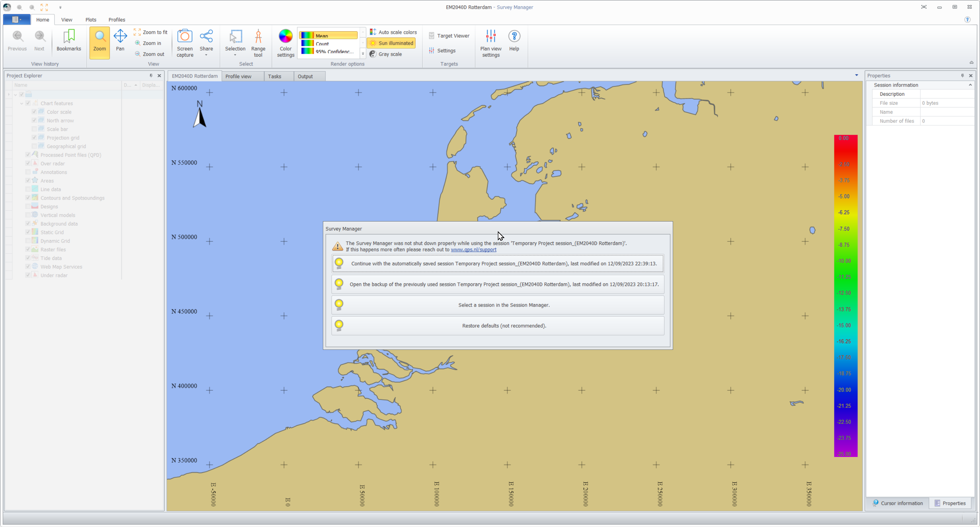Open the Selection dropdown menu

[235, 55]
